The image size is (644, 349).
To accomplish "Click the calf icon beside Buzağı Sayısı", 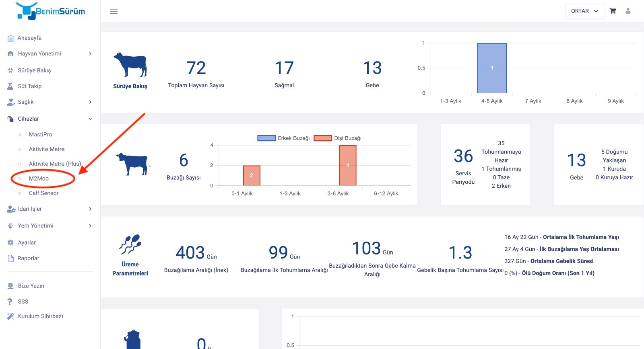I will (133, 164).
